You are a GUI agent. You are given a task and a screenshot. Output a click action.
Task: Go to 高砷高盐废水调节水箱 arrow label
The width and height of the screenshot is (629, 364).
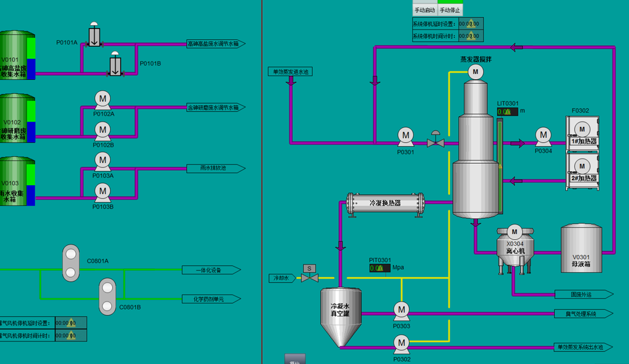pos(216,44)
